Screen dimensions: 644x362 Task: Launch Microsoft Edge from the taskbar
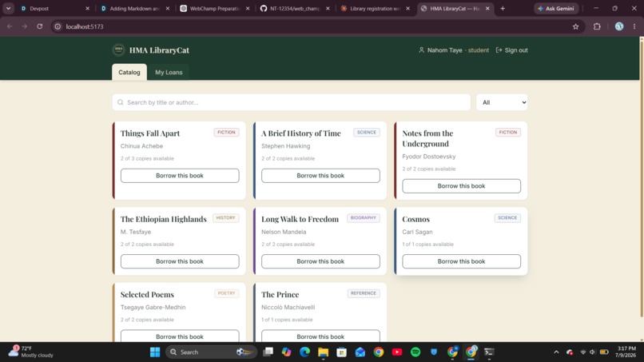[304, 352]
